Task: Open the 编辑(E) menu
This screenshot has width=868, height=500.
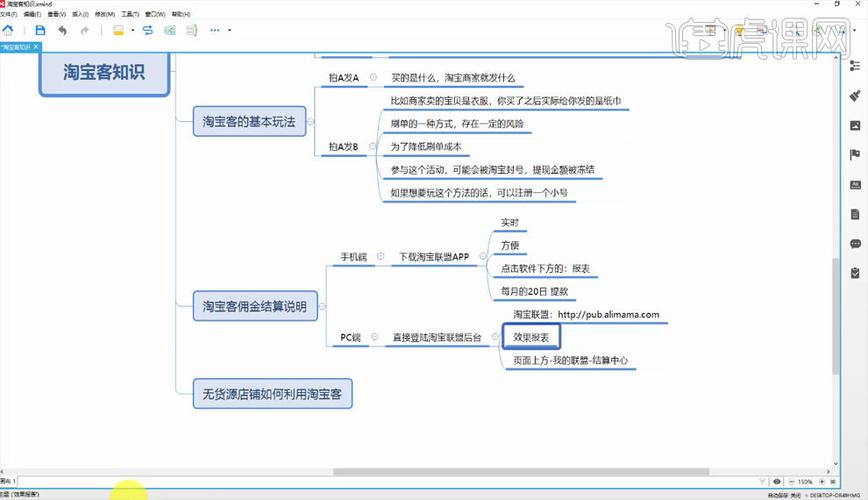Action: [x=32, y=14]
